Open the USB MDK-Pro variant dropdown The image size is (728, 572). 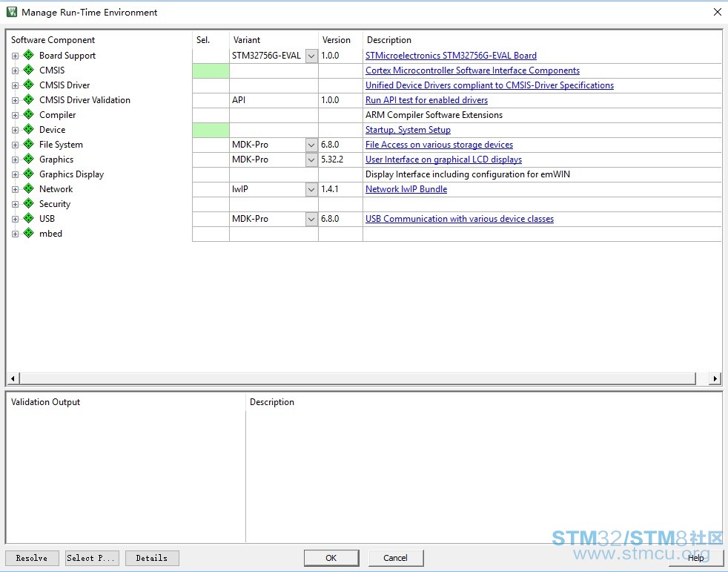pyautogui.click(x=311, y=219)
